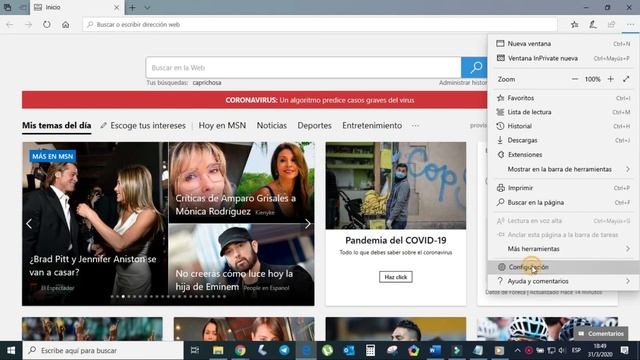Click the tabs set aside icon
Screen dimensions: 640x360
(22, 7)
